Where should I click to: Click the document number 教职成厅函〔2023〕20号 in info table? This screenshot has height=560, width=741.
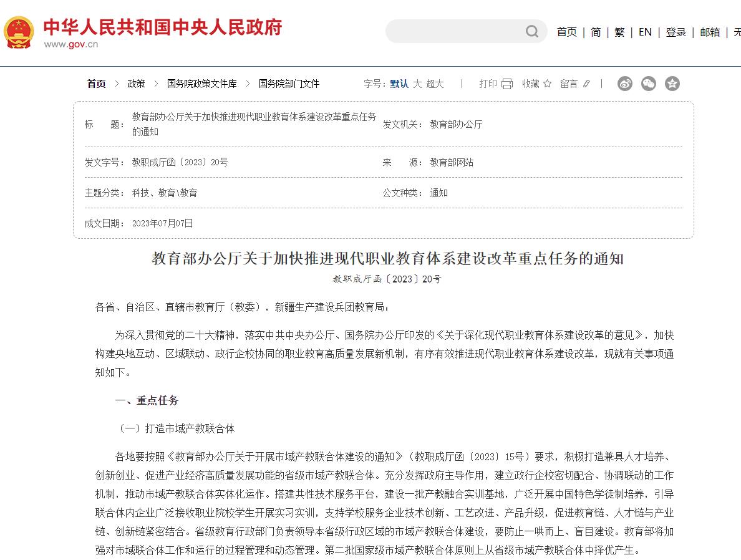(x=180, y=162)
